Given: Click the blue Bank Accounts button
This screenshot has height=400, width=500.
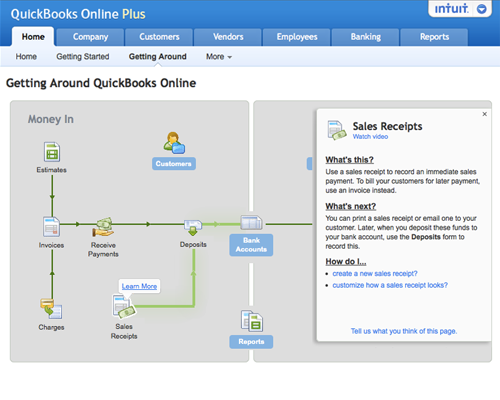Looking at the screenshot, I should 251,245.
